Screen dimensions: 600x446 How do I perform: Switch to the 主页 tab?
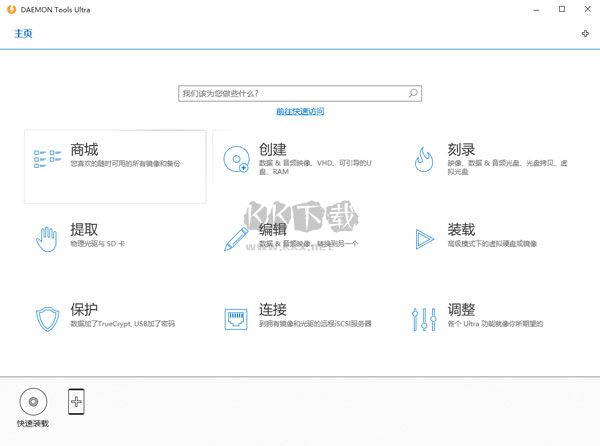23,34
